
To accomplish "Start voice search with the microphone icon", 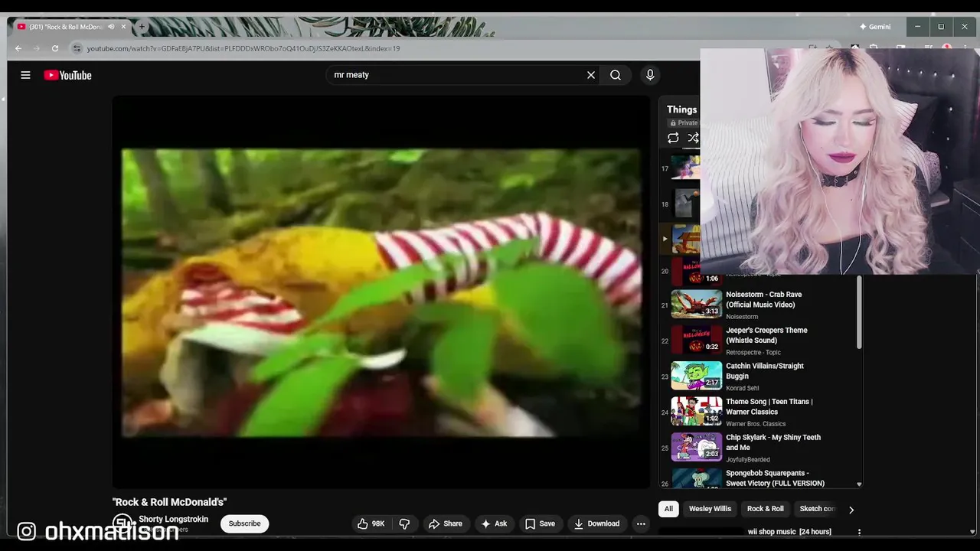I will pos(650,75).
